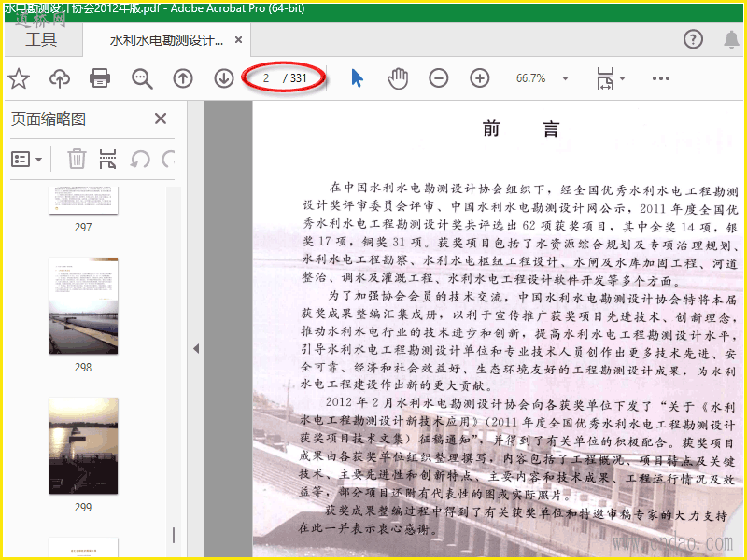Image resolution: width=747 pixels, height=560 pixels.
Task: Expand the thumbnail options dropdown arrow
Action: 39,160
